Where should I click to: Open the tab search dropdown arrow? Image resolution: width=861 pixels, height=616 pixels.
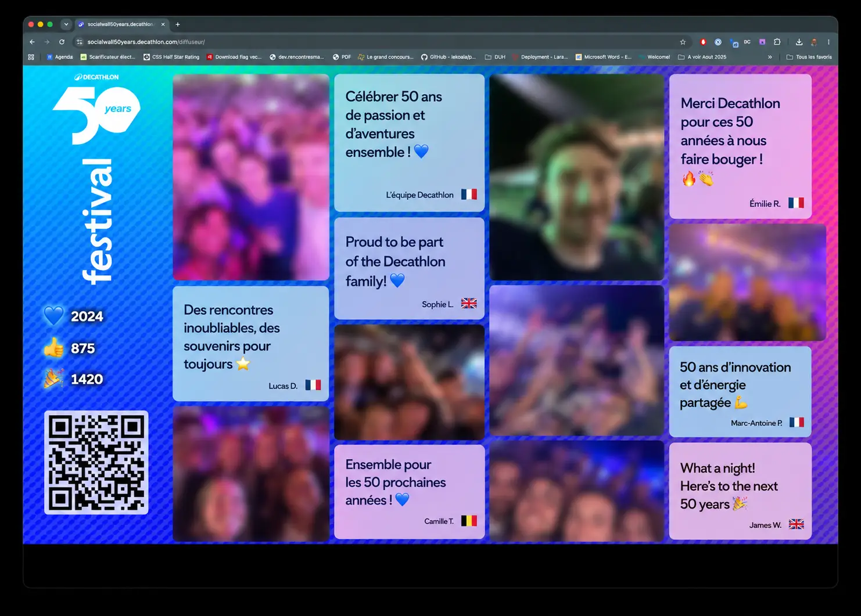pos(66,24)
